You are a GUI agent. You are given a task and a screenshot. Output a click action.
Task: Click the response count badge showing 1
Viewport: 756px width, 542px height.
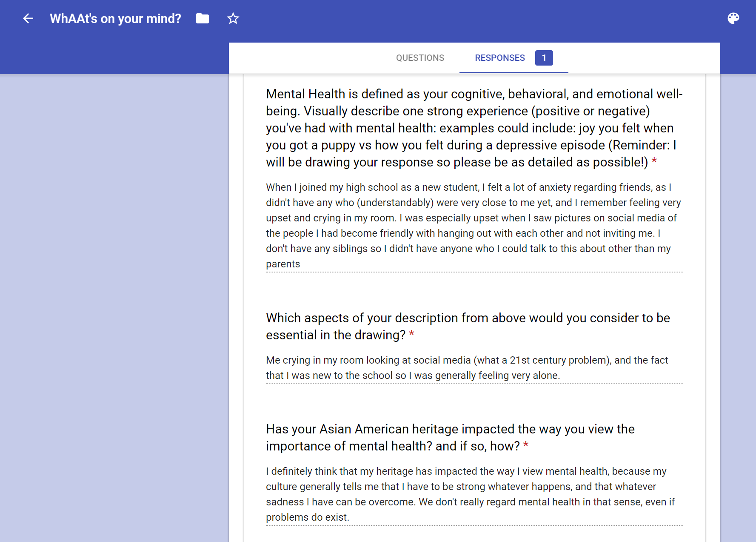coord(544,58)
